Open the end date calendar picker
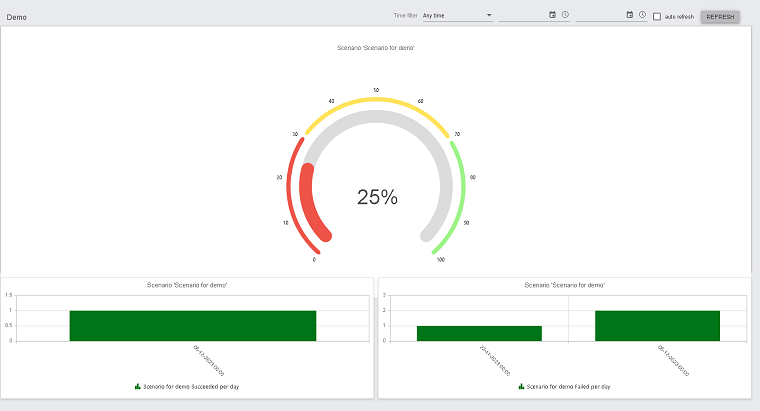 click(630, 15)
